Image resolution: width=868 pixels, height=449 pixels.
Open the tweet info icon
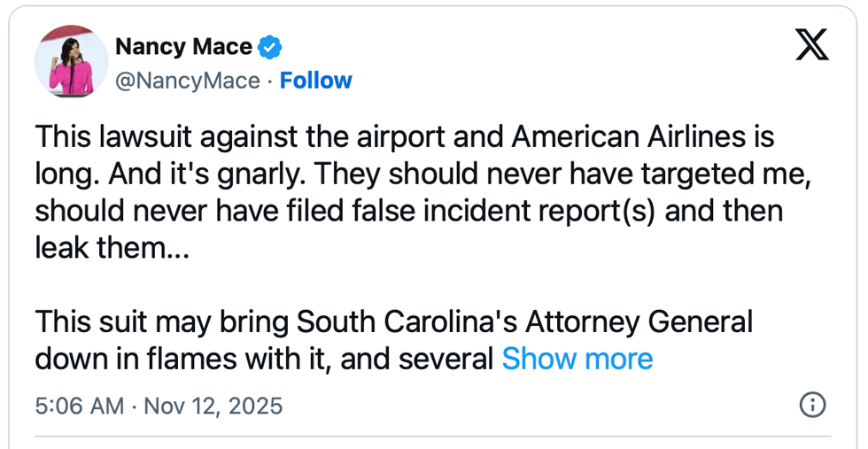[812, 406]
